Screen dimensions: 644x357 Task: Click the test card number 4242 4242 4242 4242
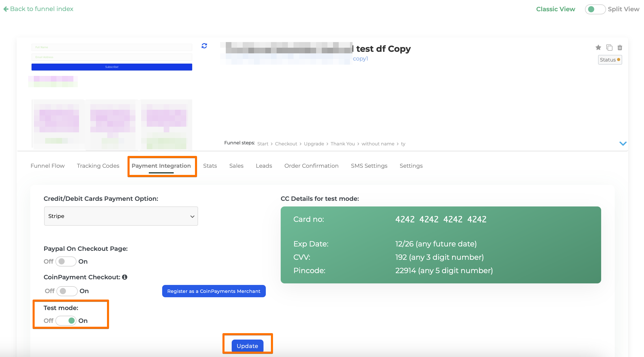[441, 219]
